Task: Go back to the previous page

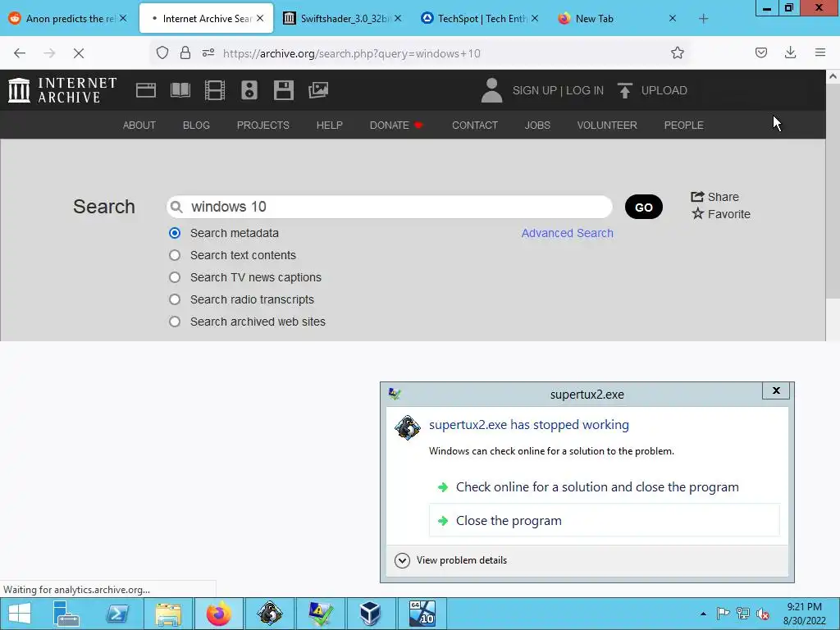Action: coord(20,53)
